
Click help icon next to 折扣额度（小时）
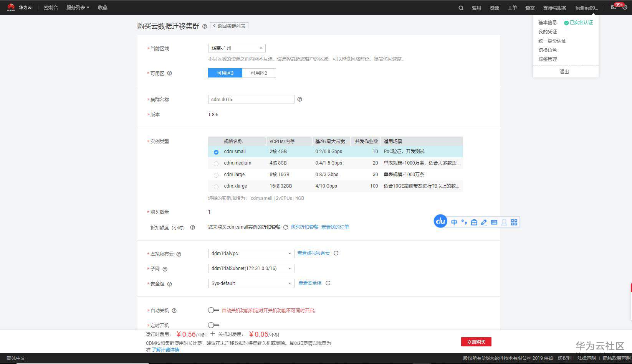193,227
